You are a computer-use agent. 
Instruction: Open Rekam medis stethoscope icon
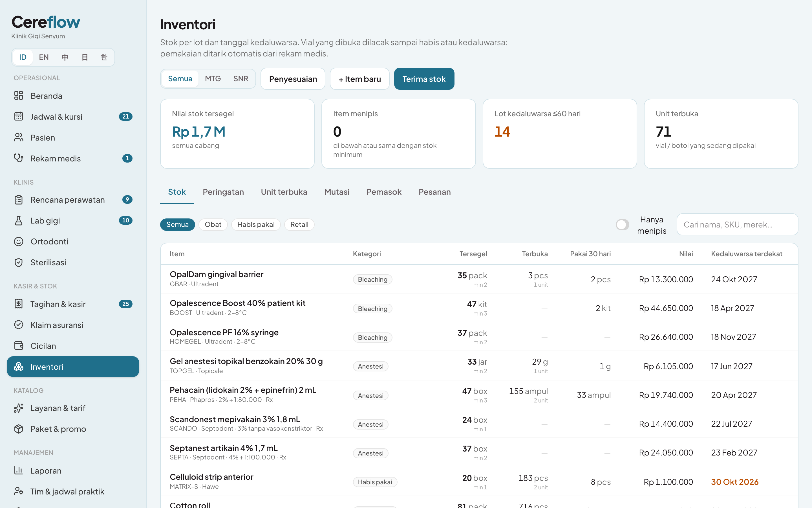pyautogui.click(x=18, y=158)
